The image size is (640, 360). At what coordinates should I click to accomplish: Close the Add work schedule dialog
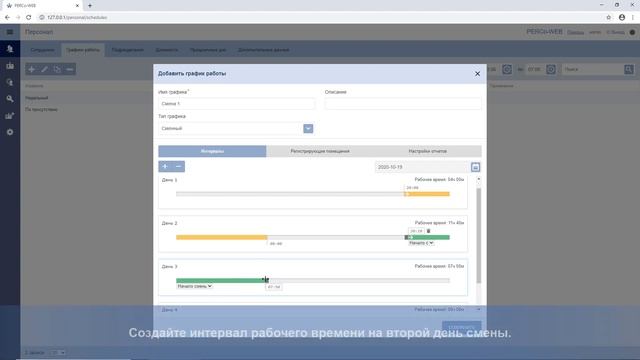[x=477, y=74]
